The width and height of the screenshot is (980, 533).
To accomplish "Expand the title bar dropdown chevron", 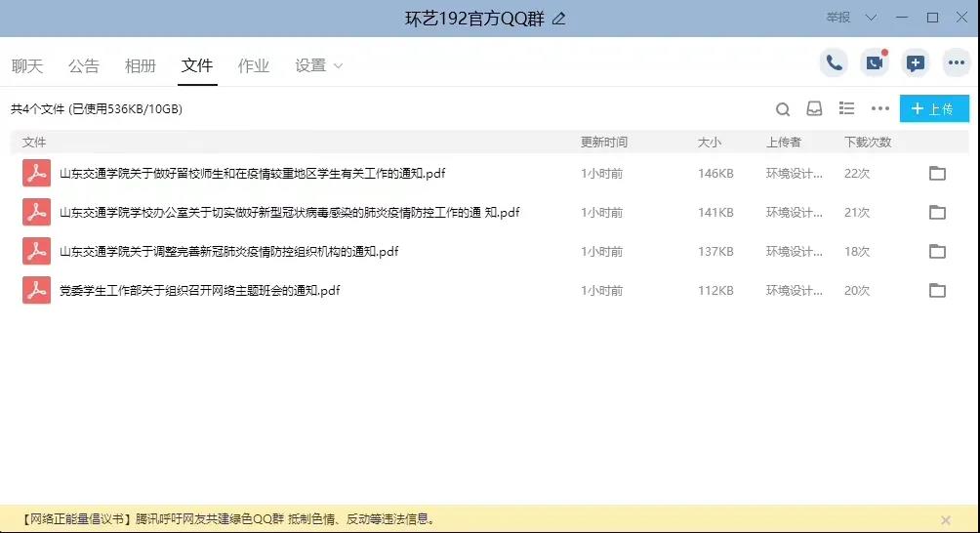I will (871, 18).
